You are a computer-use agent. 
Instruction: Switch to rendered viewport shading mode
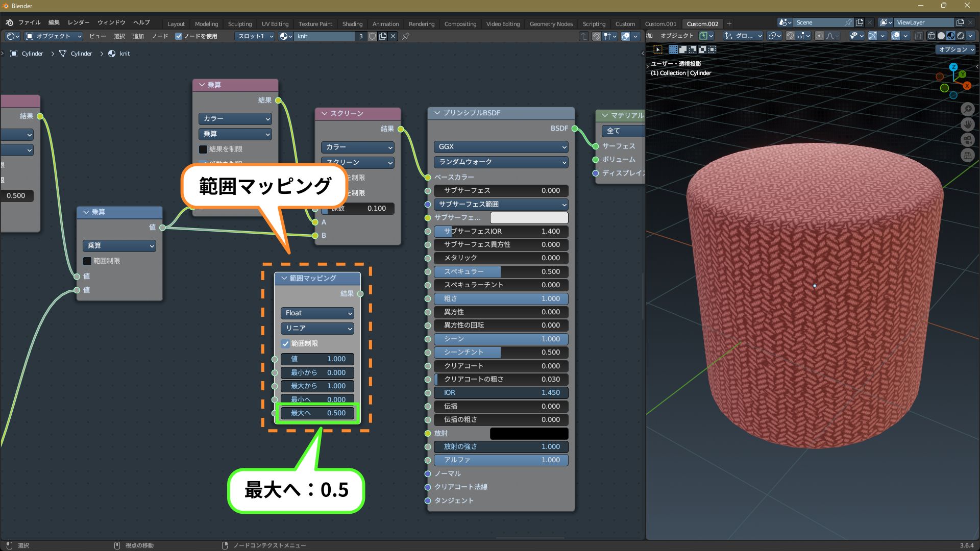[x=961, y=36]
